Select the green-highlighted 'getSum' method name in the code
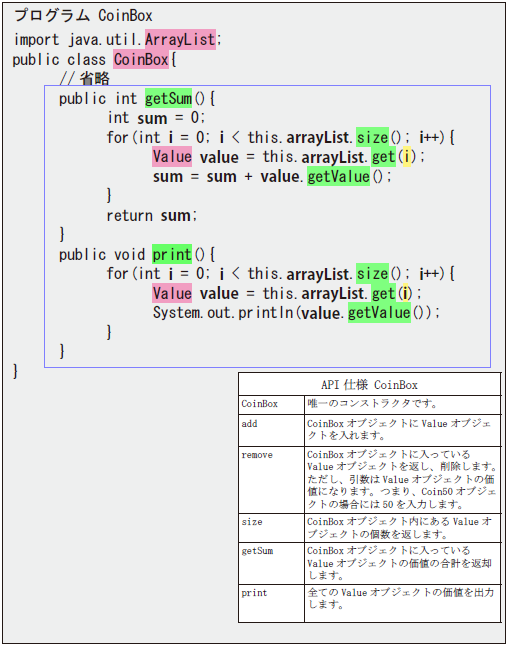The height and width of the screenshot is (645, 509). tap(168, 98)
